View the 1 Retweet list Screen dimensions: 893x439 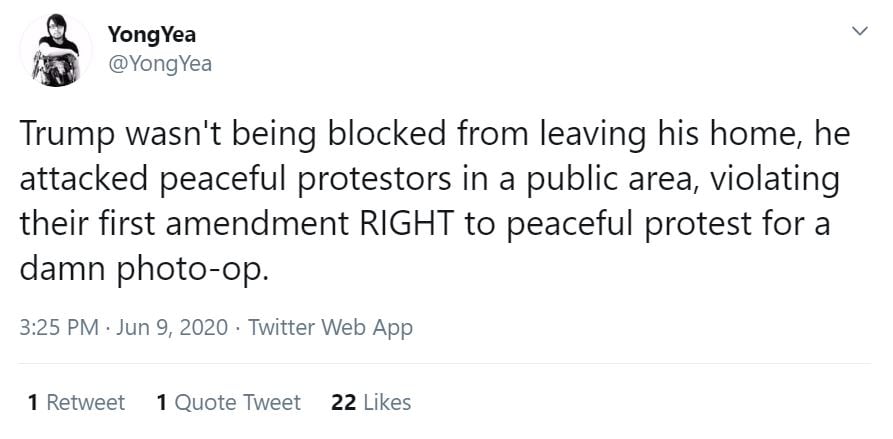tap(77, 402)
